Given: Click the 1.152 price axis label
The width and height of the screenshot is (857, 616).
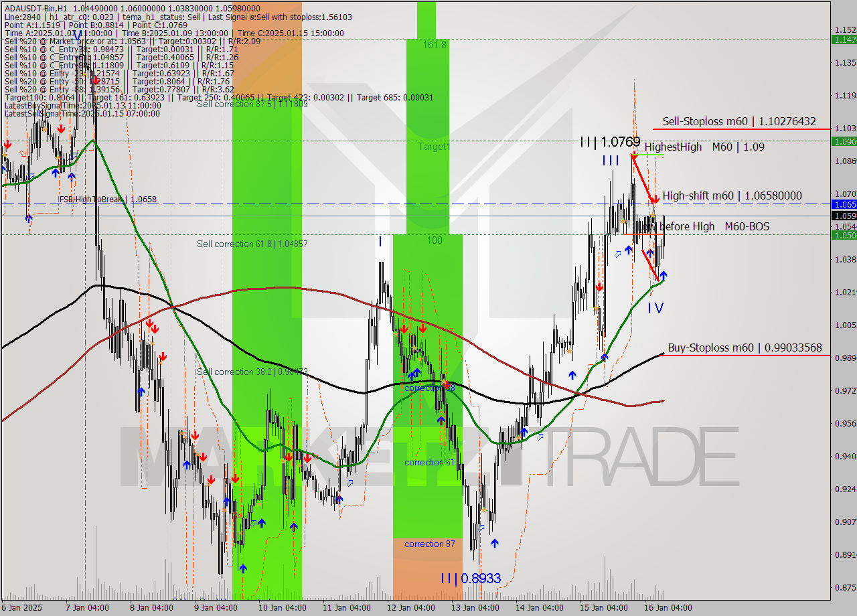Looking at the screenshot, I should click(x=845, y=29).
